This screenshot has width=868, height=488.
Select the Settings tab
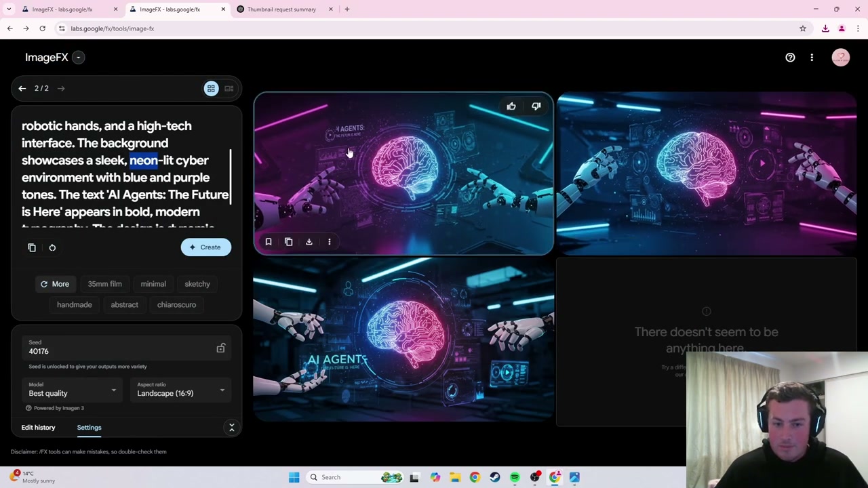(x=89, y=428)
